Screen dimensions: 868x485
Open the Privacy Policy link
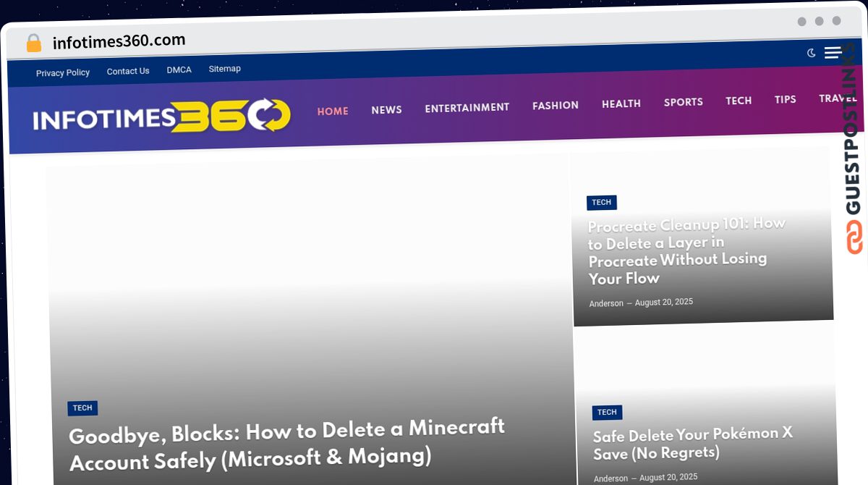(63, 72)
